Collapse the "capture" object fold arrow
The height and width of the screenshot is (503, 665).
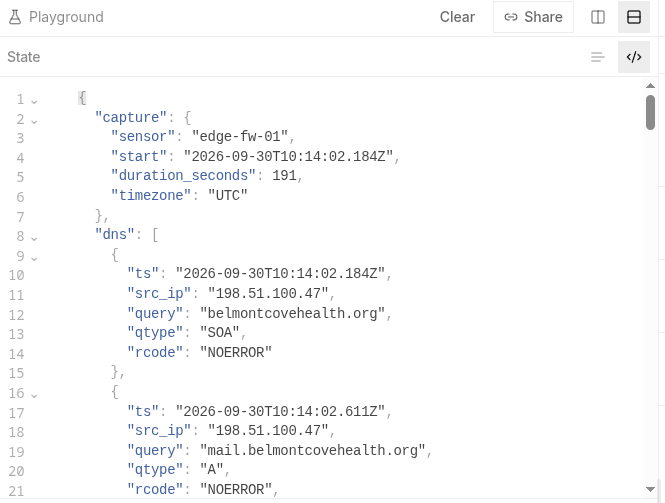34,121
